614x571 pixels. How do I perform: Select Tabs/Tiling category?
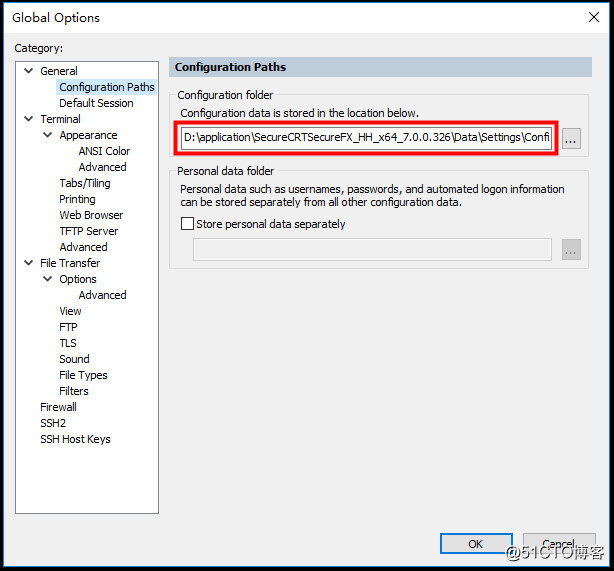85,183
